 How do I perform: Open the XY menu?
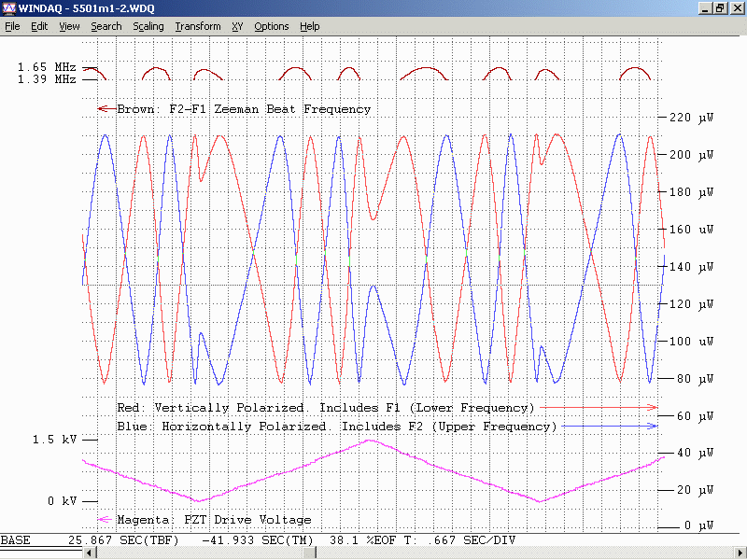237,26
